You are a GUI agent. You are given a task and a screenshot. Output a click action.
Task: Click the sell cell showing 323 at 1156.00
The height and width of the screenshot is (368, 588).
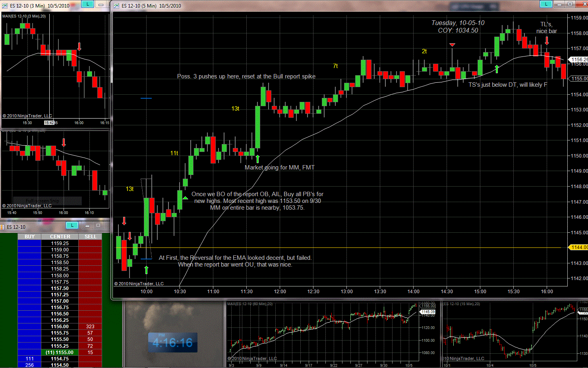90,327
